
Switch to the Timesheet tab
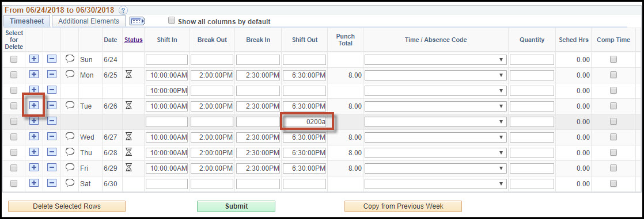pos(26,21)
